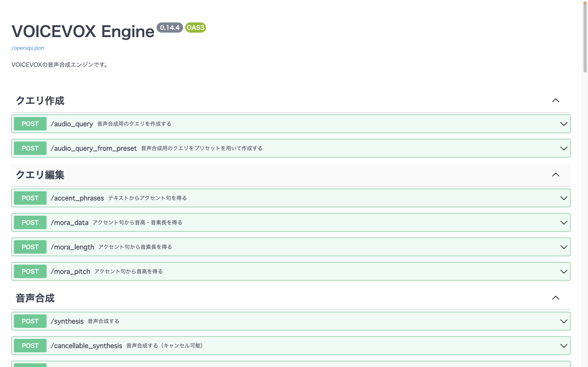Click the POST badge on /audio_query
Screen dimensions: 588x367
coord(30,124)
